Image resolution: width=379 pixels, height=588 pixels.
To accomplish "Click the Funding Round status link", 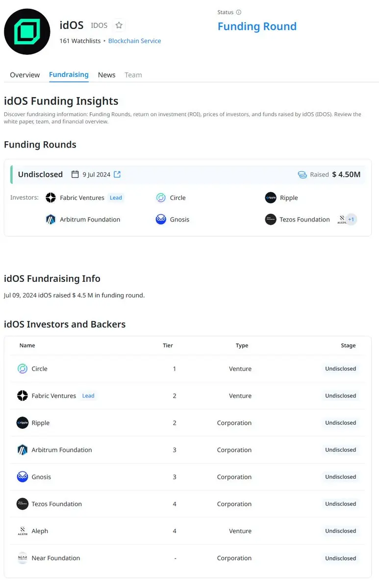I will (x=257, y=26).
